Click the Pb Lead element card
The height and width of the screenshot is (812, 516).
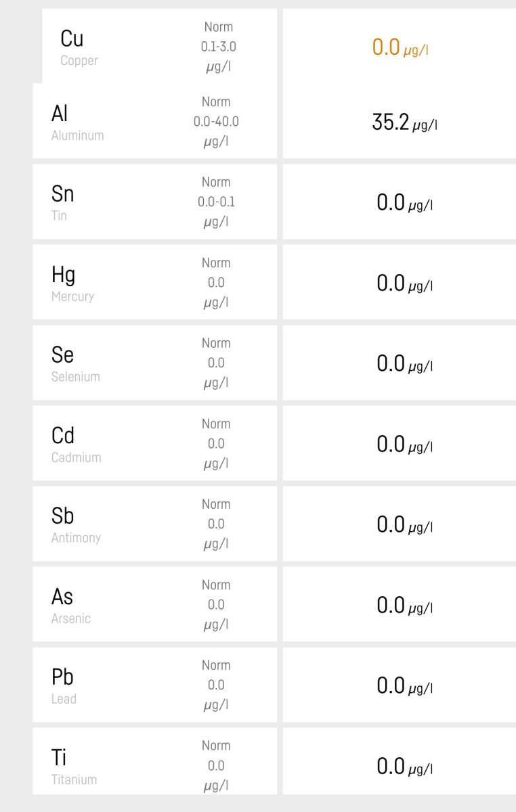click(155, 685)
